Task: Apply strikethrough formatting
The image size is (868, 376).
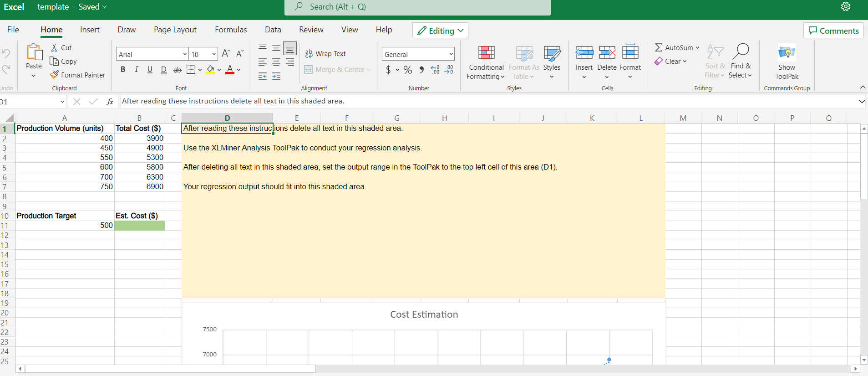Action: pyautogui.click(x=178, y=70)
